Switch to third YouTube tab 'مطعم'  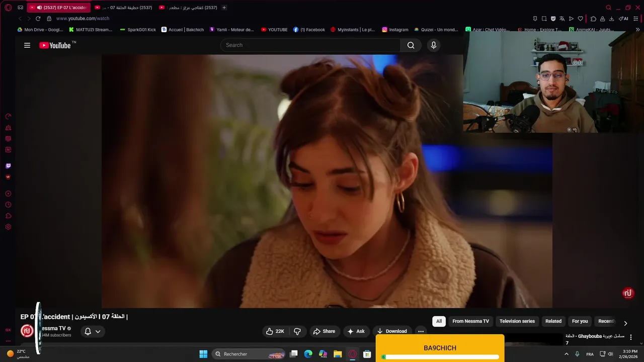188,8
